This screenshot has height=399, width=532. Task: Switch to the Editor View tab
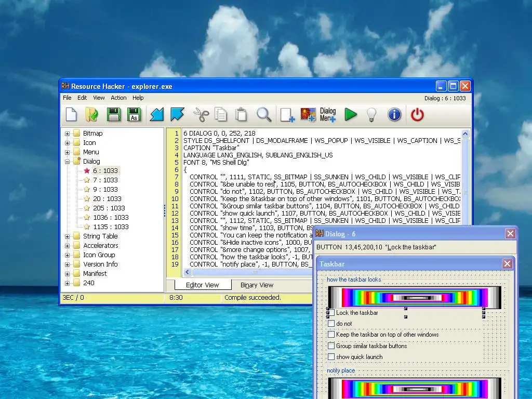click(203, 285)
